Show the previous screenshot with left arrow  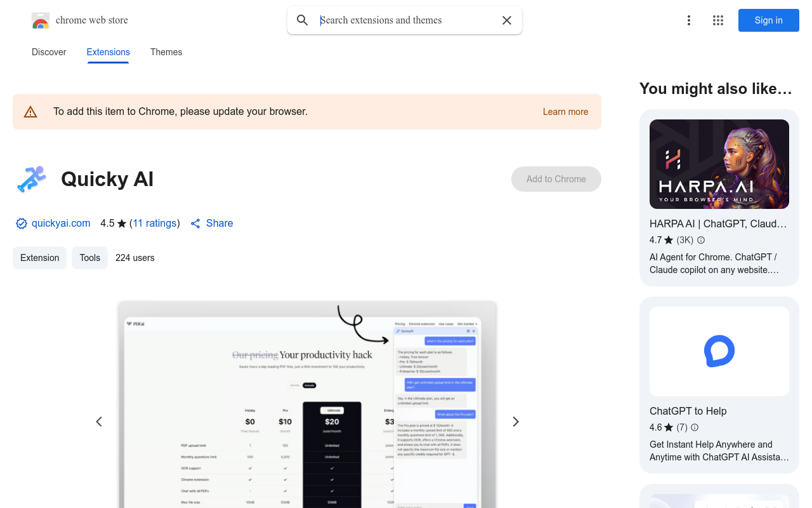tap(99, 422)
